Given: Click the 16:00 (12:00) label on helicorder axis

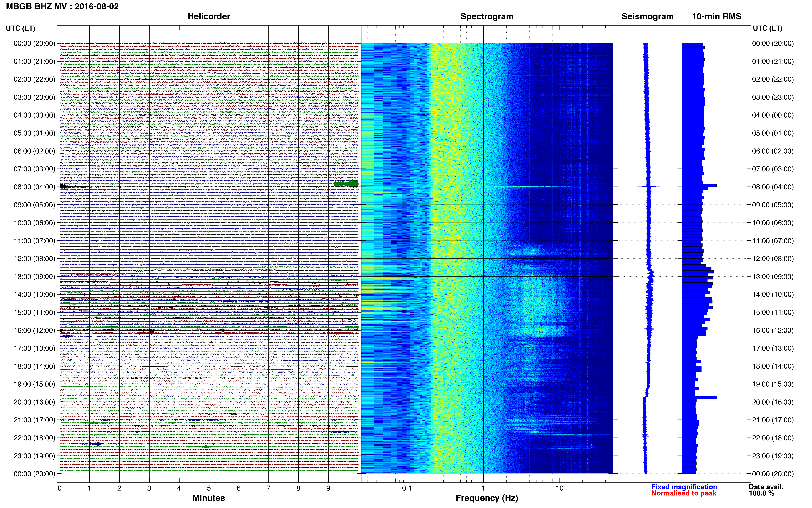Looking at the screenshot, I should (x=34, y=330).
